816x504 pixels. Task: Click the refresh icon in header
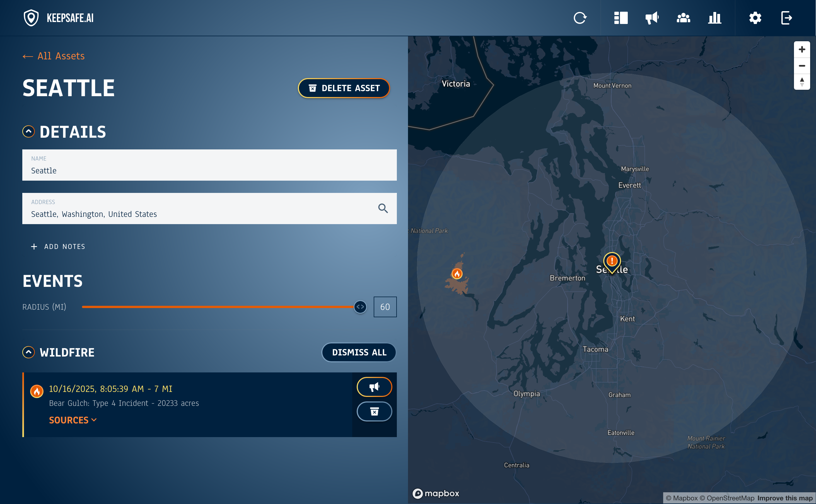coord(580,18)
